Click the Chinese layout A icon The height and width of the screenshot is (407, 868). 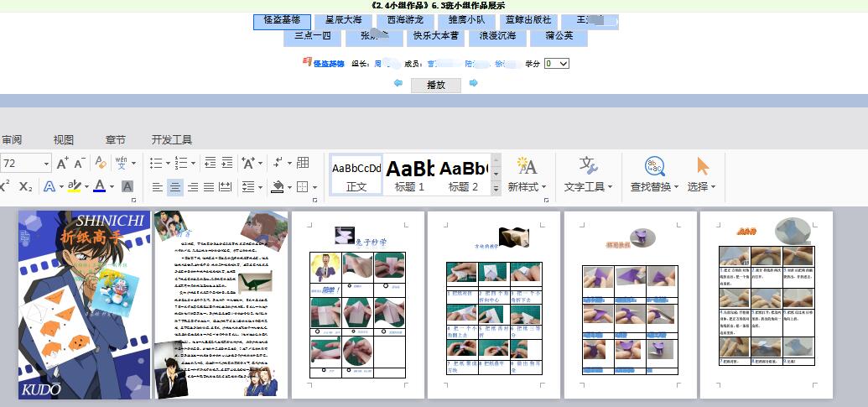[248, 163]
